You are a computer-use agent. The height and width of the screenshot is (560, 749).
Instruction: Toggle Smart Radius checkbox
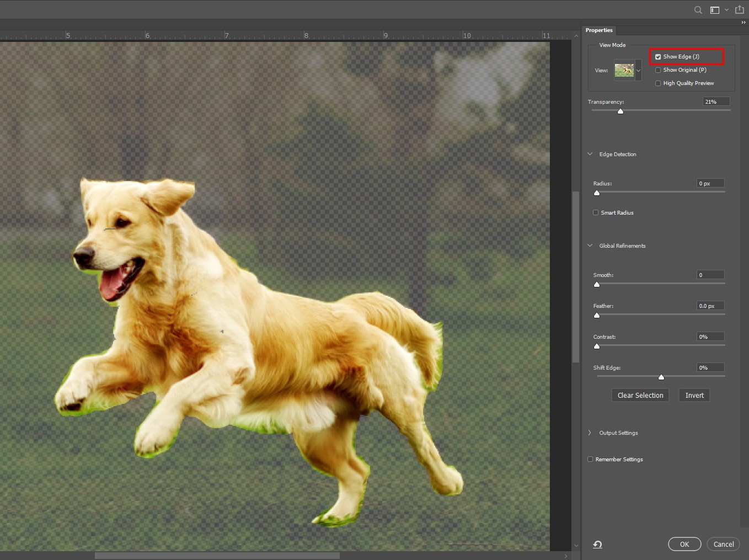[x=596, y=212]
